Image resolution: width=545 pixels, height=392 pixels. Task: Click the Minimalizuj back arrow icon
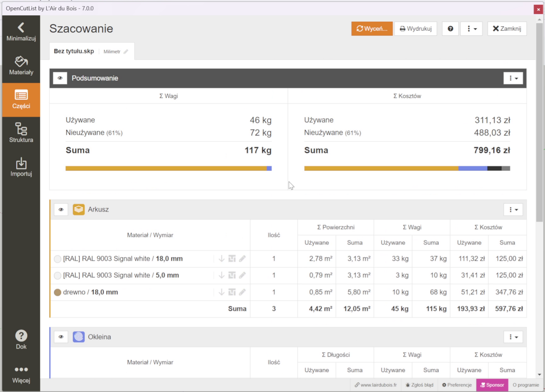[21, 28]
